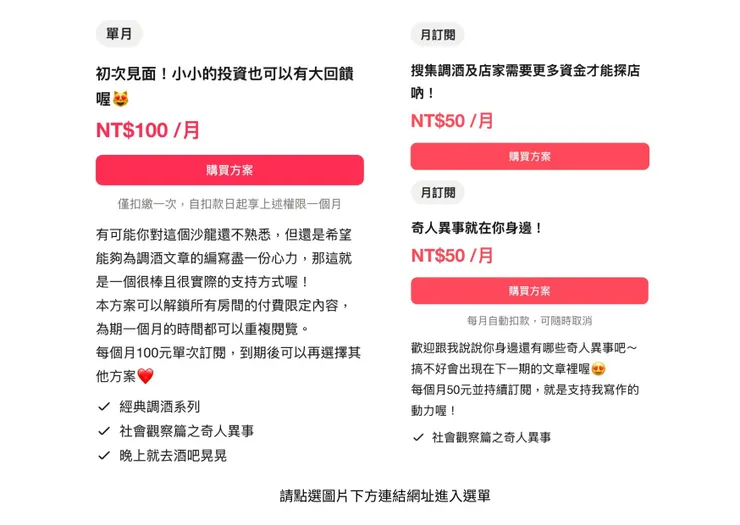The image size is (740, 525).
Task: Click the NT$50 /月 price under 奇人異事
Action: click(x=452, y=256)
